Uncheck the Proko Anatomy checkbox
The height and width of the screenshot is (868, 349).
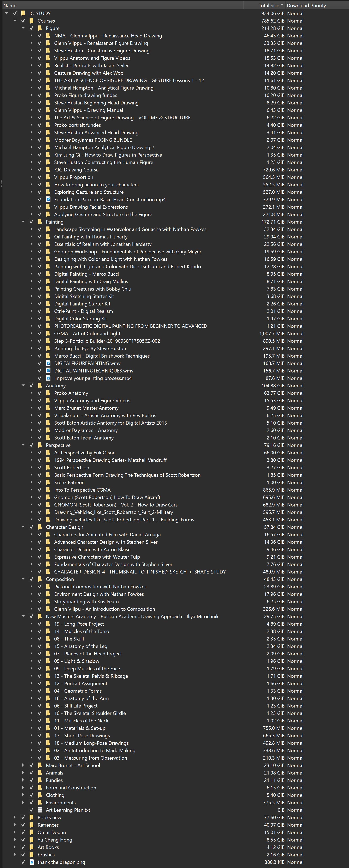click(40, 393)
